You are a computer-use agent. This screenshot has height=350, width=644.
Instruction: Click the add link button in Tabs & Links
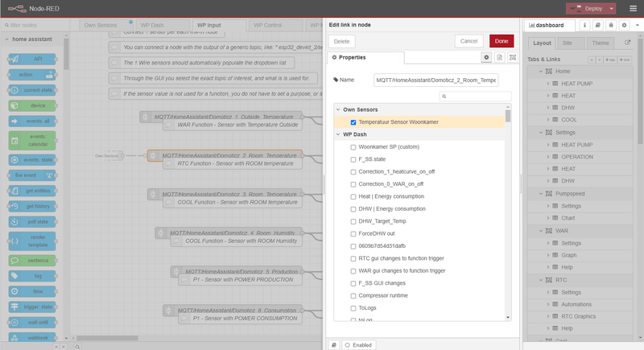click(x=625, y=60)
